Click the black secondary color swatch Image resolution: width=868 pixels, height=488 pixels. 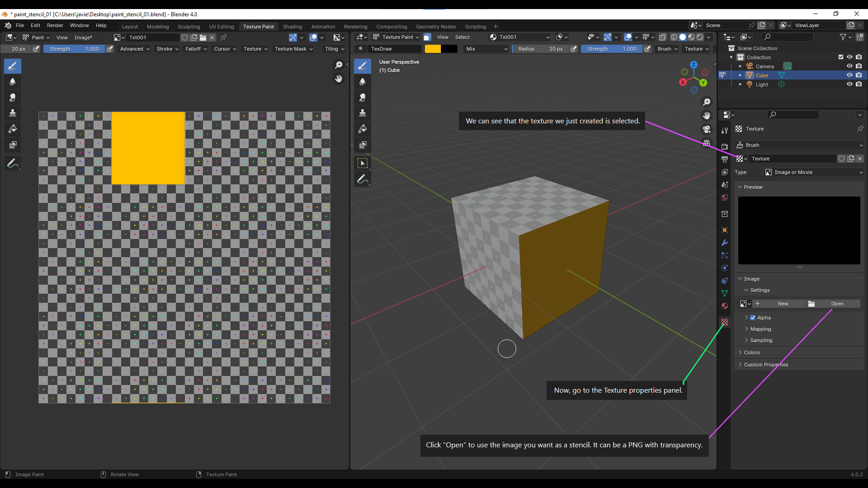[x=449, y=49]
